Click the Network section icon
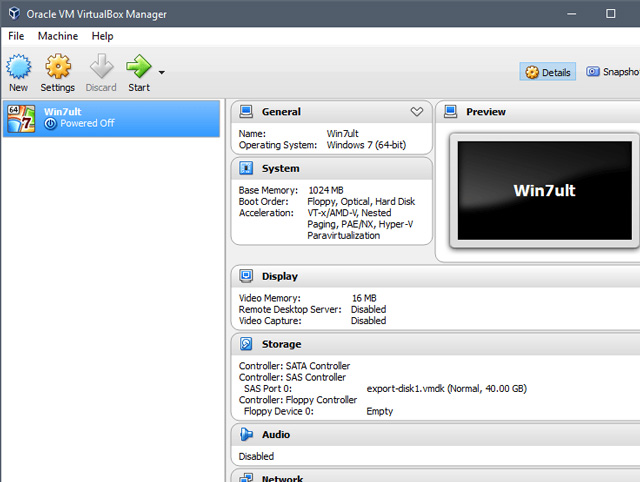This screenshot has width=640, height=482. pyautogui.click(x=246, y=476)
